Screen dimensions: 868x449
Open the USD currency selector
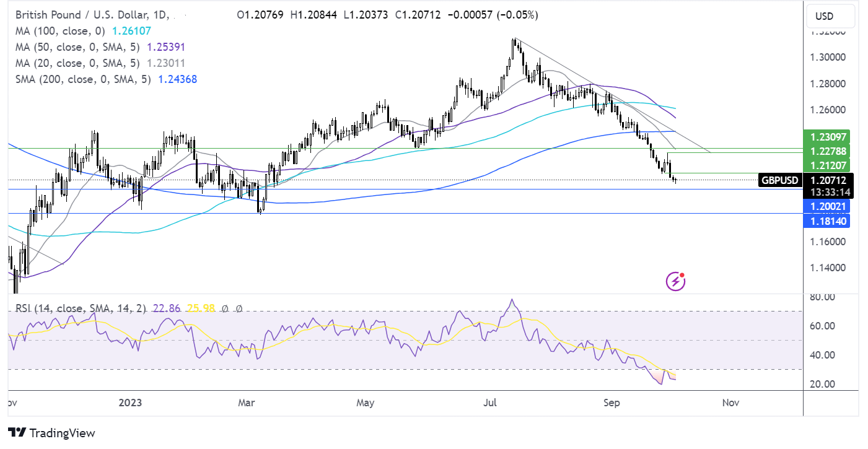coord(831,16)
